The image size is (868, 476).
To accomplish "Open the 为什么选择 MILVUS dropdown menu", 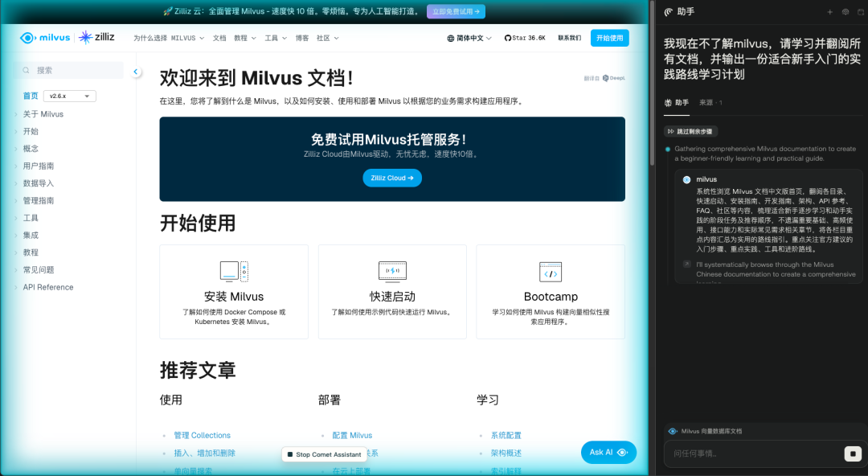I will (169, 39).
